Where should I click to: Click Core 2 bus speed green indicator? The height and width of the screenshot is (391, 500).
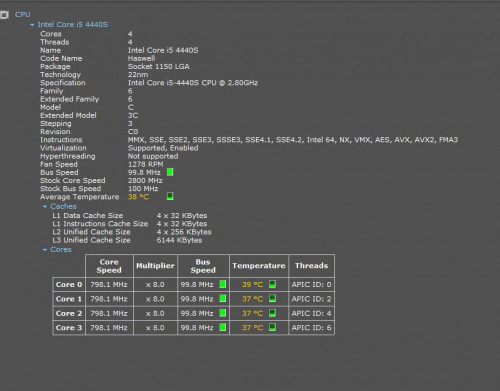[223, 313]
